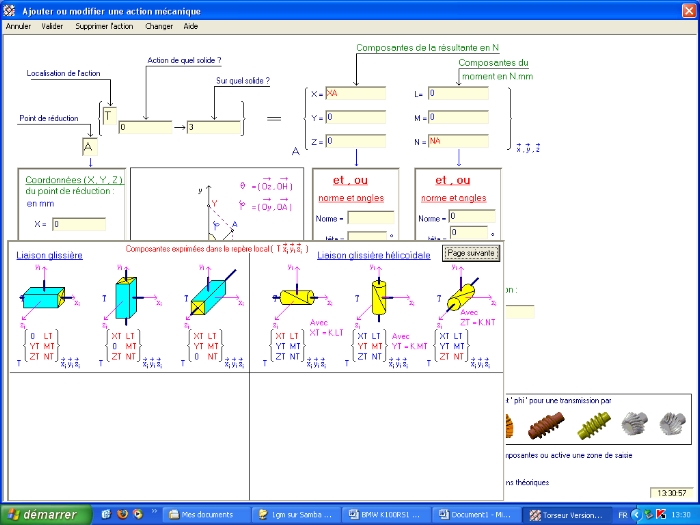Image resolution: width=700 pixels, height=525 pixels.
Task: Expand hidden tray icons arrow
Action: (636, 515)
